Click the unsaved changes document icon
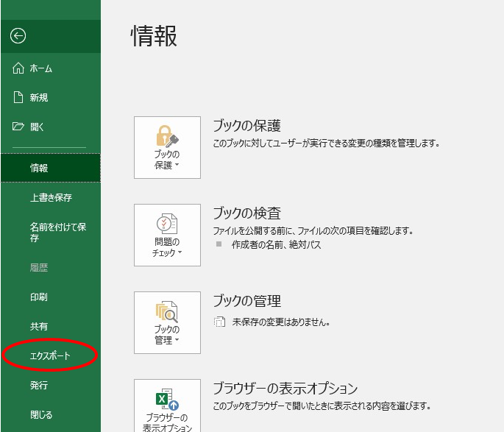 coord(219,322)
